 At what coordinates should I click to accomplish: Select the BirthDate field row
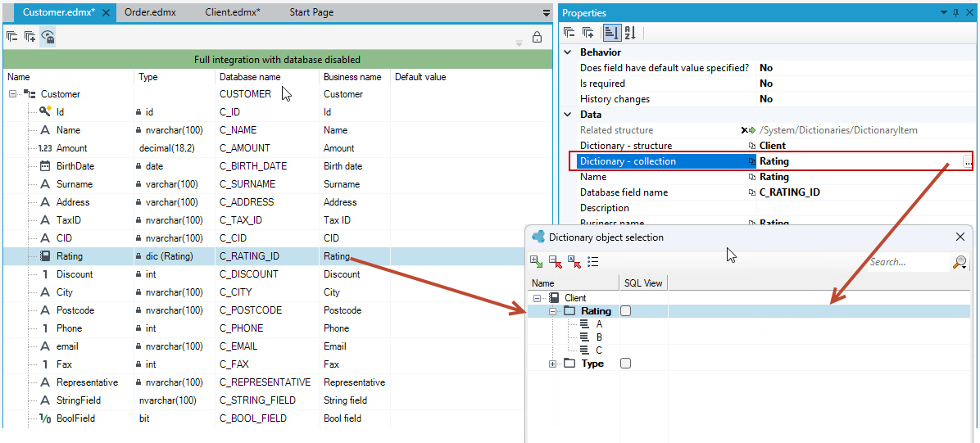point(278,166)
